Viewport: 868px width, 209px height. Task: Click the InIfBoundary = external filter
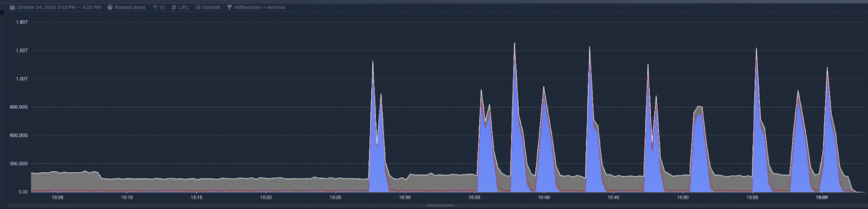tap(259, 7)
